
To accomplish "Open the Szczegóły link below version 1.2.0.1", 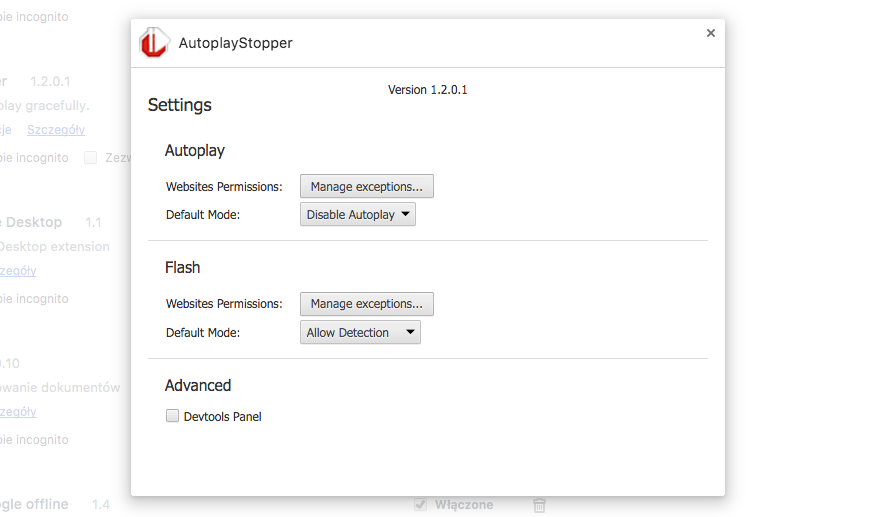I will [56, 129].
